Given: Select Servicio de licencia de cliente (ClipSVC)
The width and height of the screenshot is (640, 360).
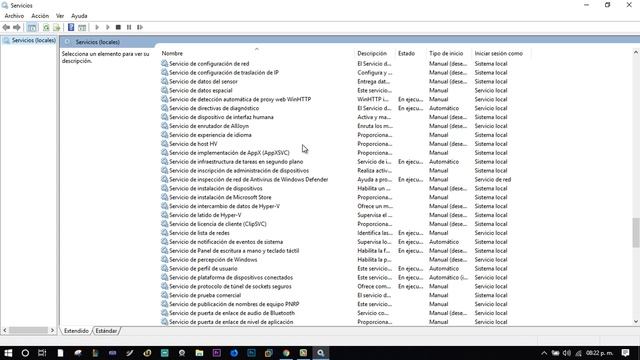Looking at the screenshot, I should [218, 224].
